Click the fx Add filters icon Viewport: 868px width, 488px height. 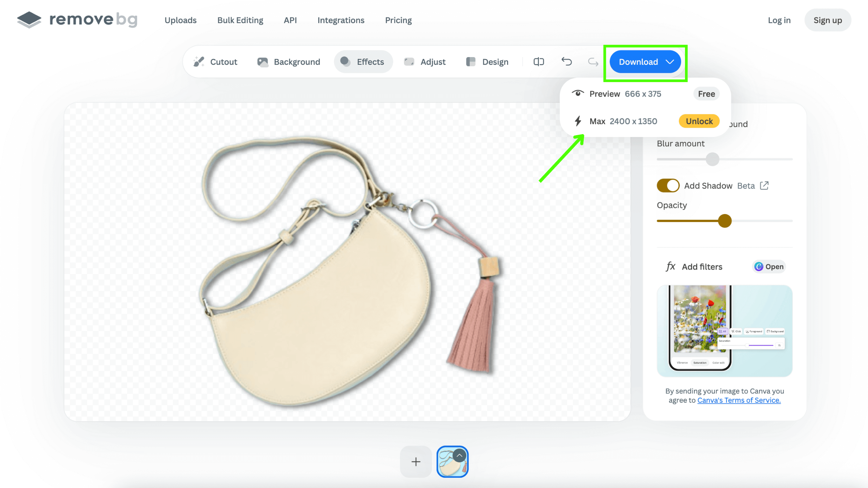(x=671, y=267)
